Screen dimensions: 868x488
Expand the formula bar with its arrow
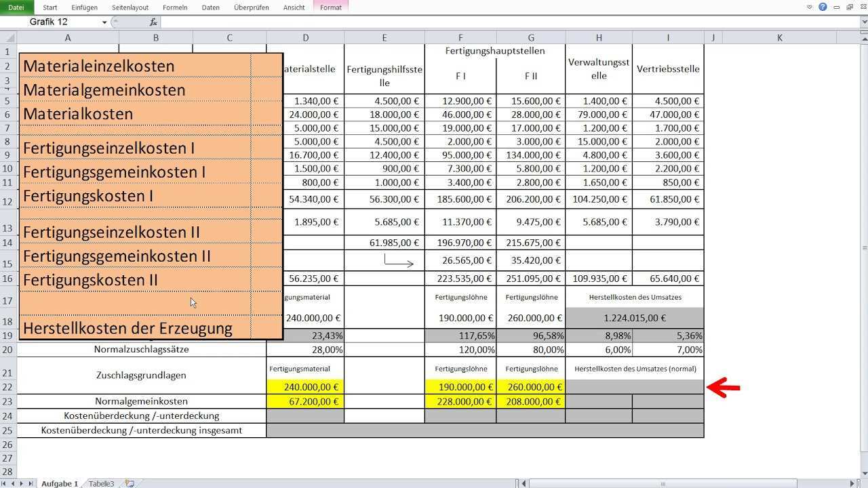point(862,22)
